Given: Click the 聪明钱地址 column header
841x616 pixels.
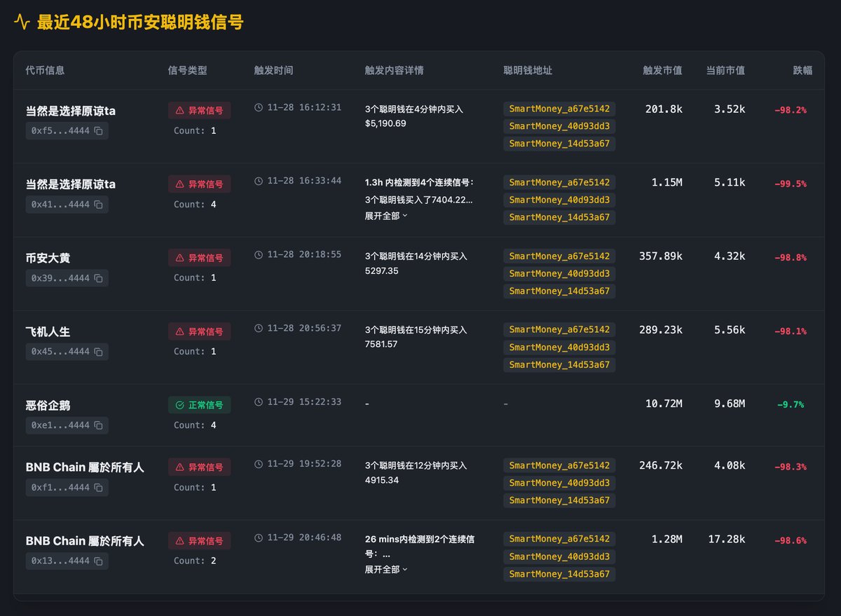Looking at the screenshot, I should 528,71.
